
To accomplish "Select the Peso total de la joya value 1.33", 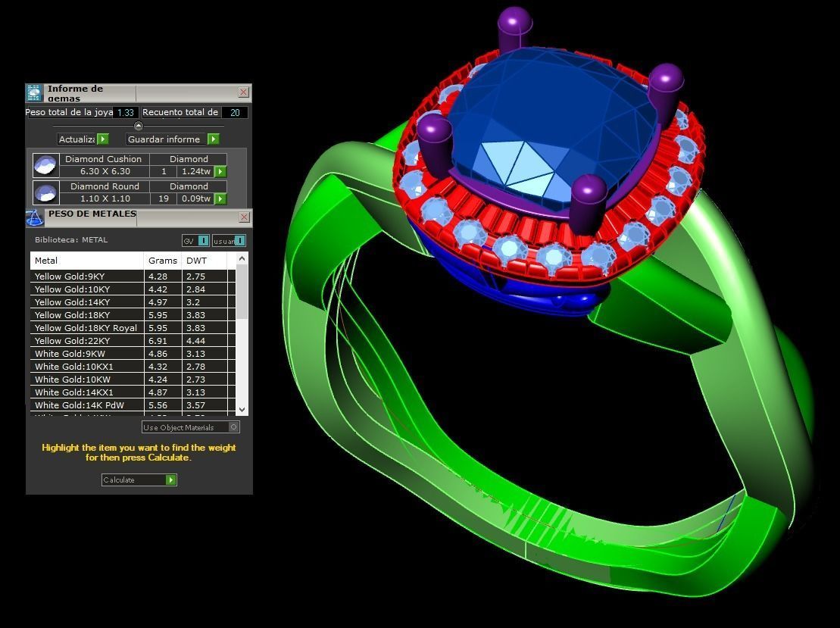I will pos(126,113).
